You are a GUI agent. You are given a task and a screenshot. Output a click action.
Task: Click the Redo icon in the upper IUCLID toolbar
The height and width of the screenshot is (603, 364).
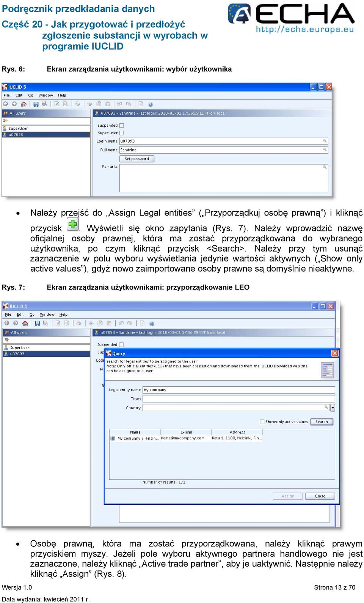click(128, 104)
